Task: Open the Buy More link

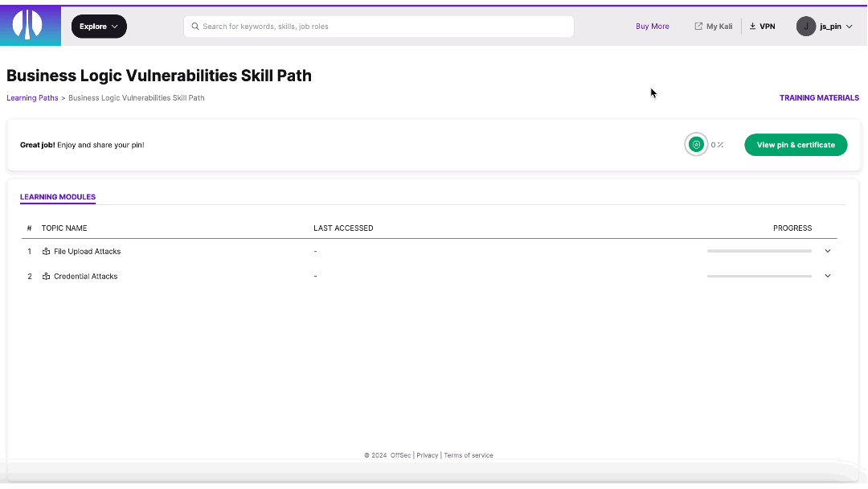Action: click(x=652, y=26)
